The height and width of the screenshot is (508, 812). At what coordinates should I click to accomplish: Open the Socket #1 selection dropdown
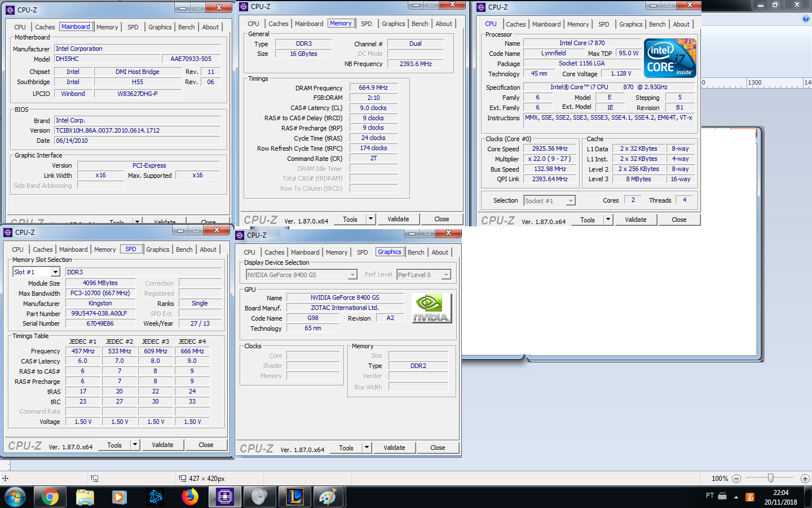pos(571,201)
